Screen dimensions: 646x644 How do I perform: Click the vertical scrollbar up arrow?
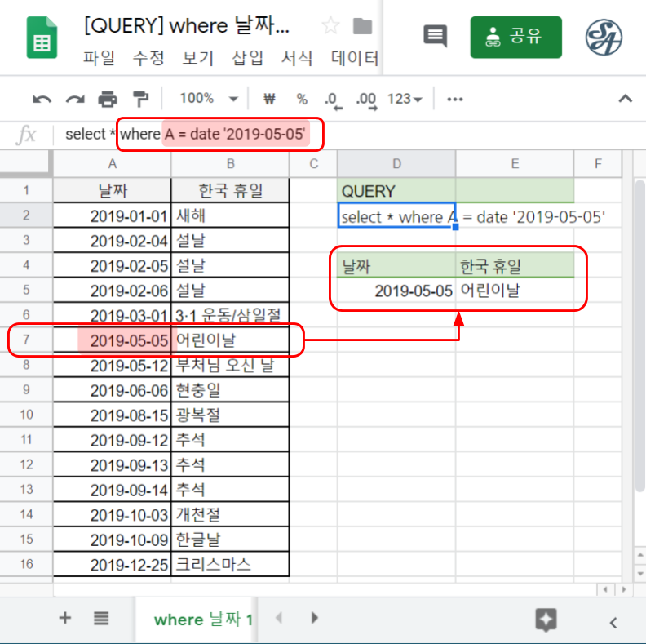point(639,555)
